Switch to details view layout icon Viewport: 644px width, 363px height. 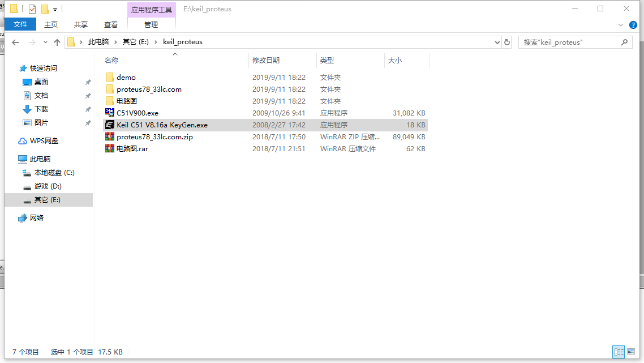pyautogui.click(x=619, y=352)
